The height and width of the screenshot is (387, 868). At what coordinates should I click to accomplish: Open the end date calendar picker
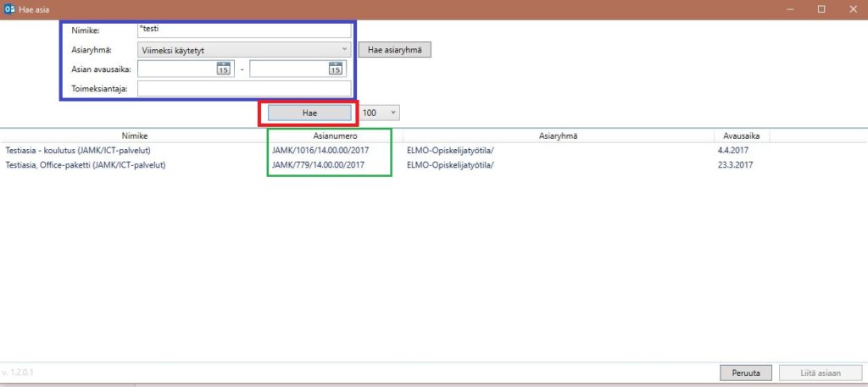pos(335,69)
